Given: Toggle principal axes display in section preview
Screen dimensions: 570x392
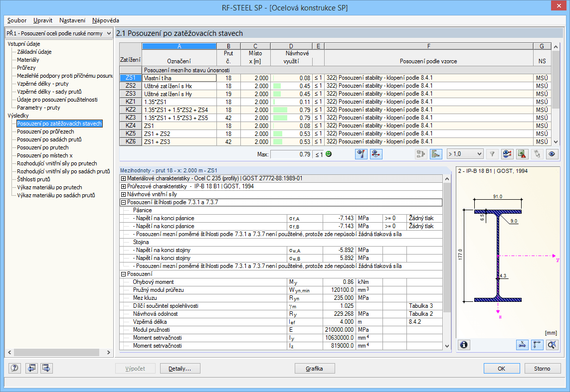Looking at the screenshot, I should pos(537,345).
